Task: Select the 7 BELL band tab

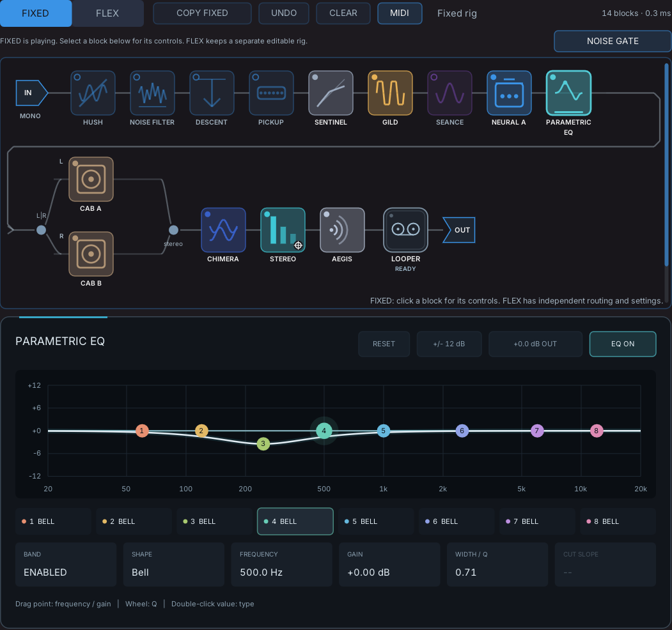Action: [538, 521]
